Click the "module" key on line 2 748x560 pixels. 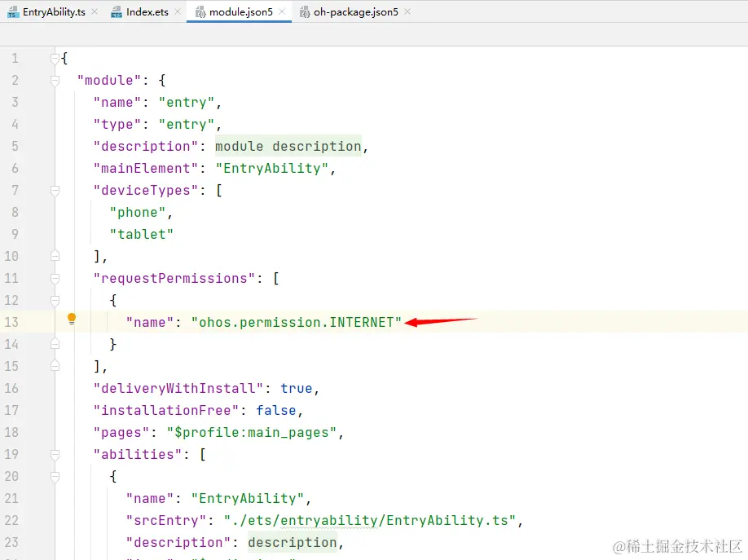[x=109, y=80]
